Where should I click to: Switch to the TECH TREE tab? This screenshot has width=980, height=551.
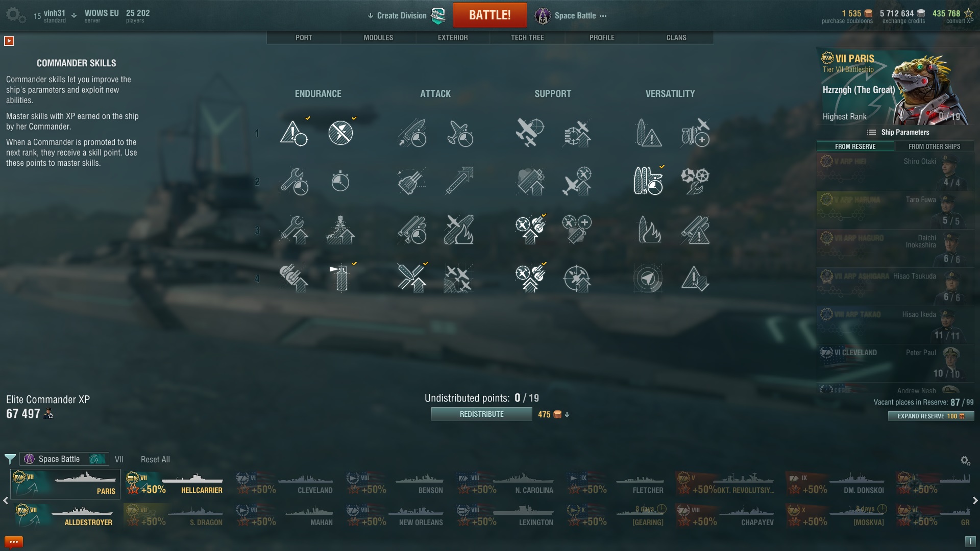click(527, 38)
